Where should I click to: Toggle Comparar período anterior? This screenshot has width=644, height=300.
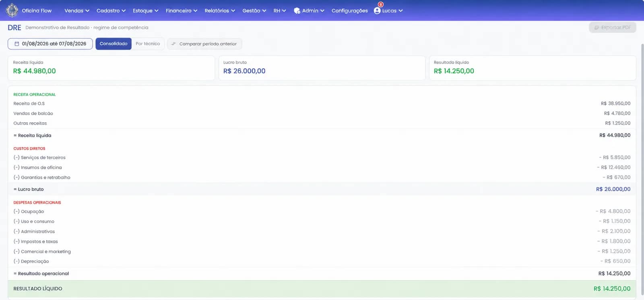click(x=204, y=44)
